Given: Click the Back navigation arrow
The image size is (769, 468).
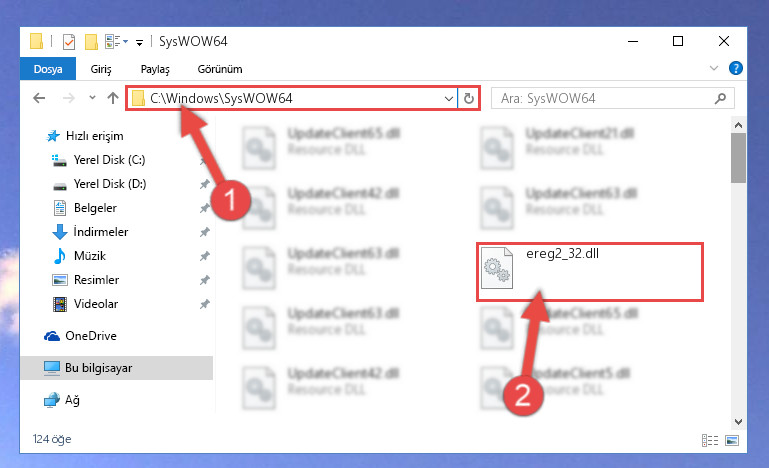Looking at the screenshot, I should pyautogui.click(x=39, y=98).
